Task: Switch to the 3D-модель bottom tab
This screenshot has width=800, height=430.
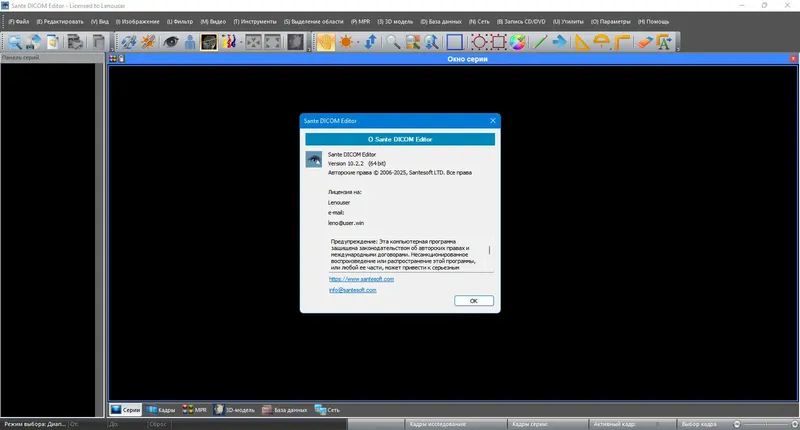Action: point(234,410)
